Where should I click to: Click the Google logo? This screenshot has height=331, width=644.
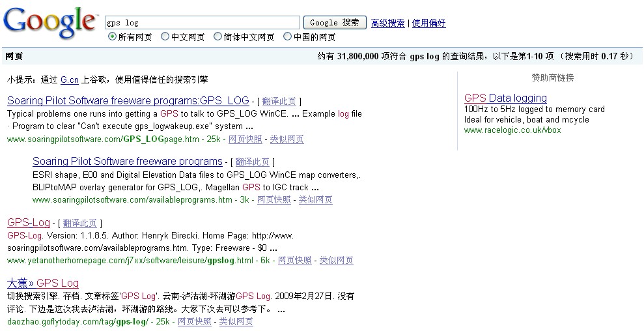pos(51,23)
